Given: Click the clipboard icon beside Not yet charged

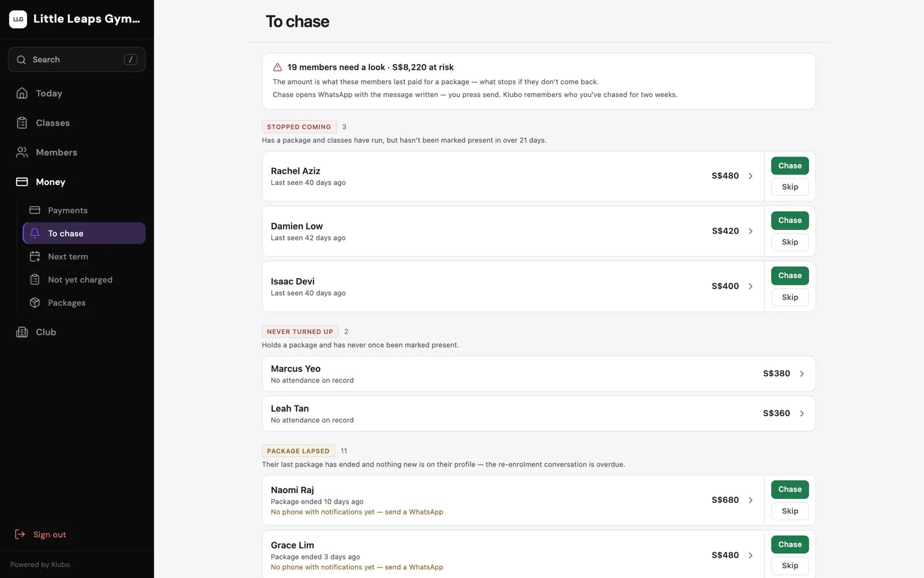Looking at the screenshot, I should coord(35,279).
